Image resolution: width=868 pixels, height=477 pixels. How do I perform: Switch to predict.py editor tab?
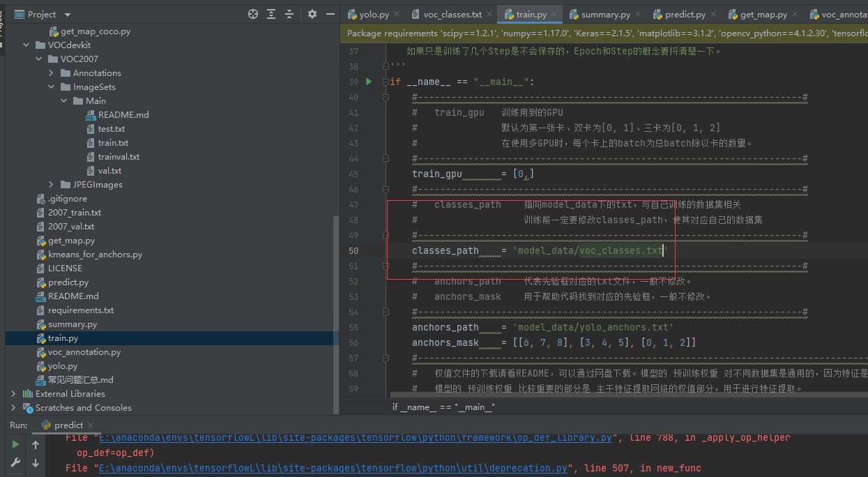tap(685, 14)
